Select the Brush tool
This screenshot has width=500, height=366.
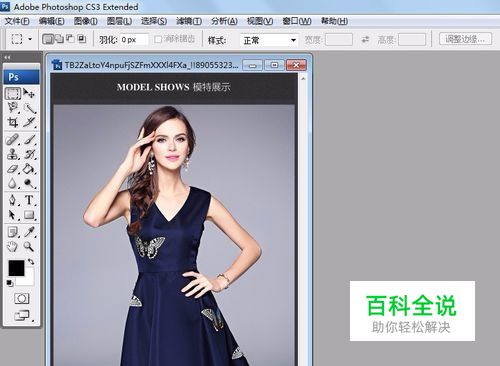pos(29,139)
